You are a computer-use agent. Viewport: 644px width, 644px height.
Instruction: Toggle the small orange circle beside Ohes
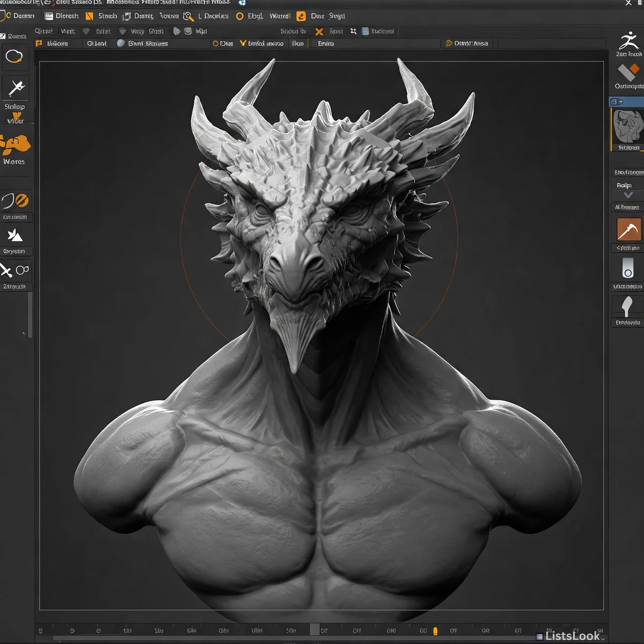tap(216, 43)
